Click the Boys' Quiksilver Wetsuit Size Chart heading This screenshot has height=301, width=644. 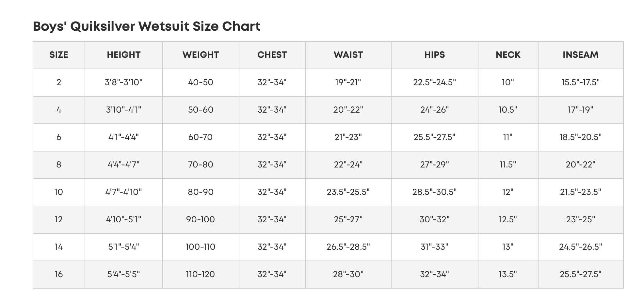tap(147, 26)
